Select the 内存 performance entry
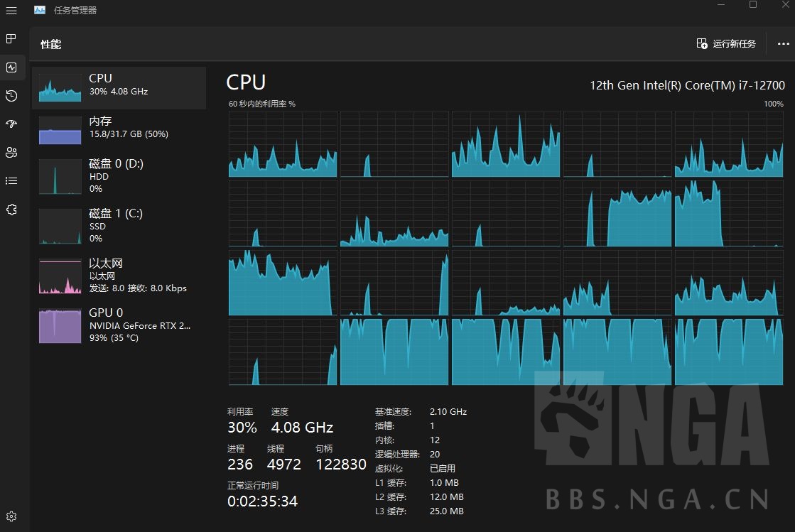Viewport: 795px width, 532px height. (119, 131)
